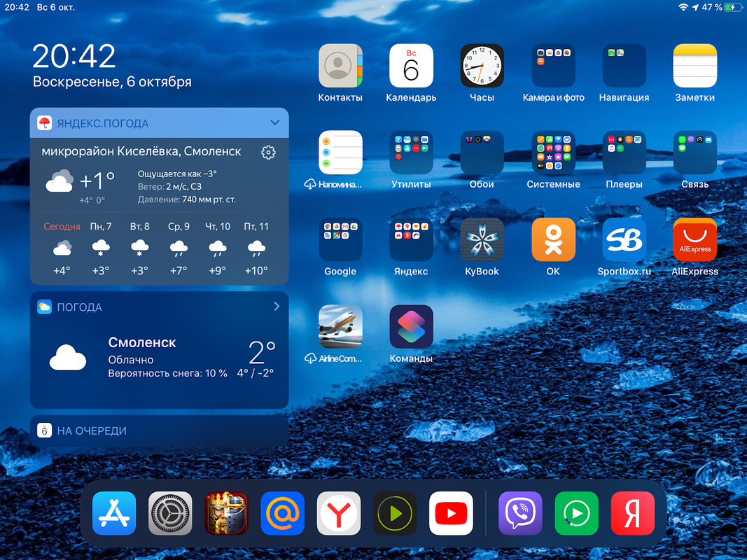Select the Ср, 9 forecast day
This screenshot has height=560, width=747.
click(x=179, y=249)
